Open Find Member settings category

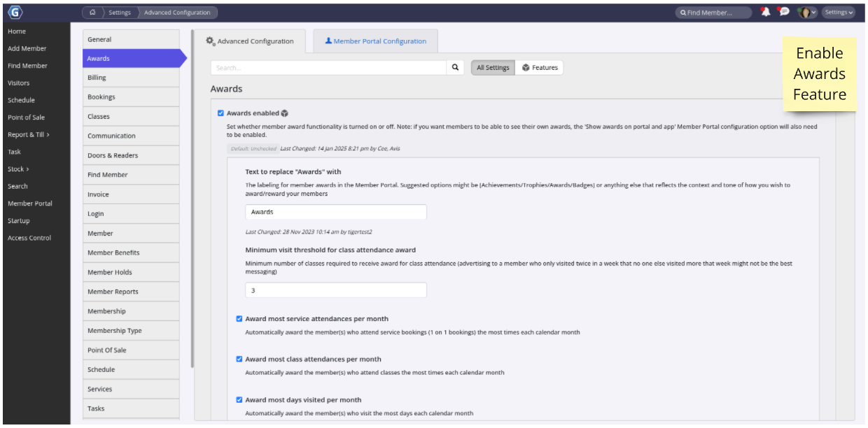coord(131,175)
